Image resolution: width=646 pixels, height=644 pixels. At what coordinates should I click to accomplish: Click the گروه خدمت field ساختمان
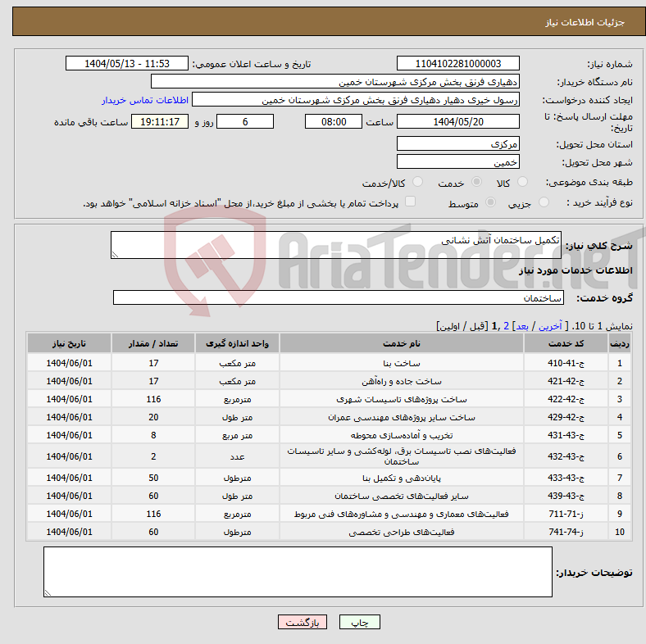pos(339,297)
